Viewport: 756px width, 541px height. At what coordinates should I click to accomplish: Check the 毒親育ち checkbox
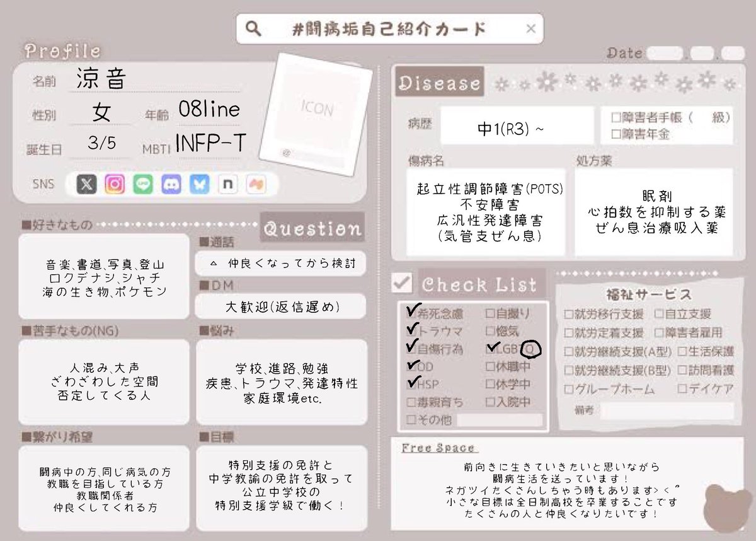411,402
